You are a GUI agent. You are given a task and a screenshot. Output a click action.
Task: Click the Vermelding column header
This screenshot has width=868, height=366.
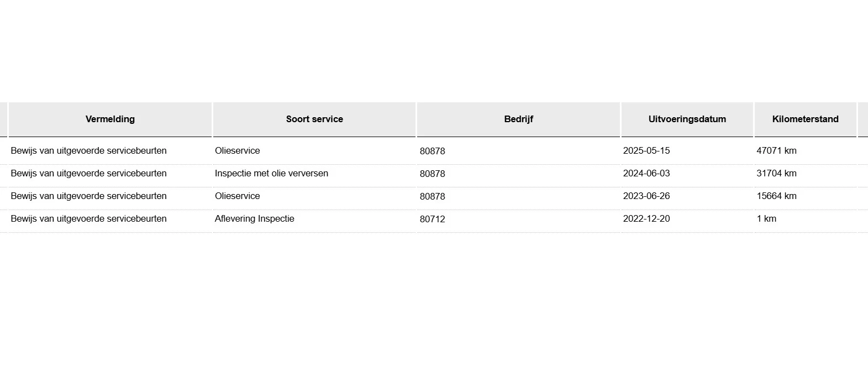point(110,119)
